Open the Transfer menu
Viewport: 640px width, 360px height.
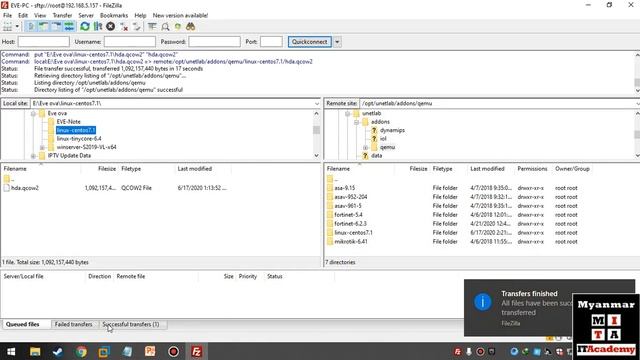[62, 15]
